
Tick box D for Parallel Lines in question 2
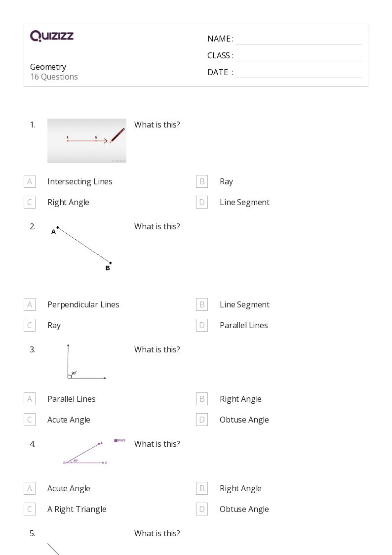point(202,325)
